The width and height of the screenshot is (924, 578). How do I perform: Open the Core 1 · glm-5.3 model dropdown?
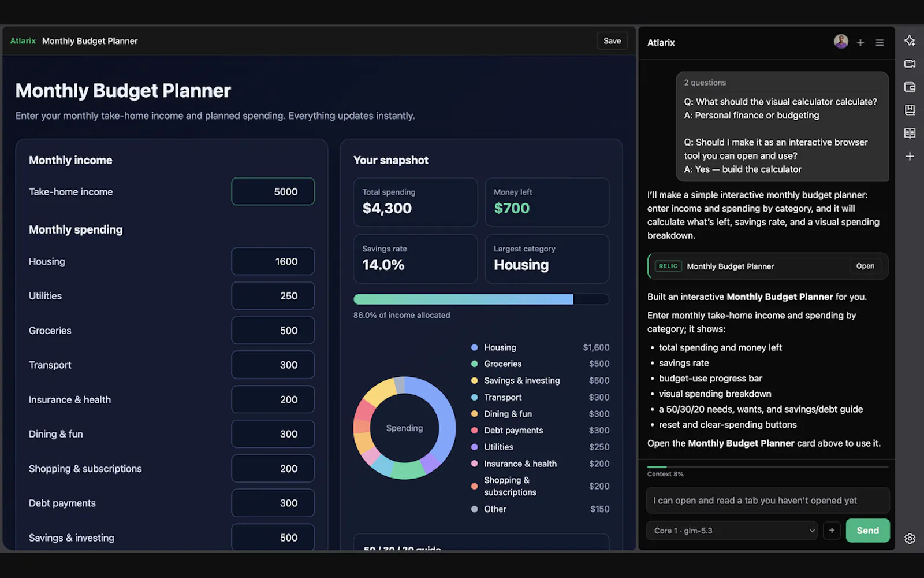tap(732, 531)
